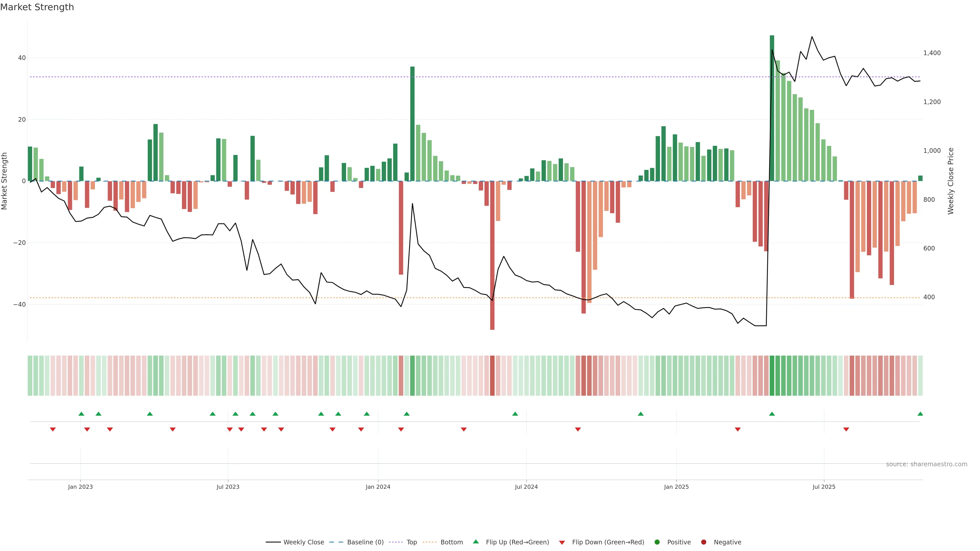Image resolution: width=980 pixels, height=551 pixels.
Task: Click the rightmost green Flip Up triangle marker
Action: [x=920, y=414]
